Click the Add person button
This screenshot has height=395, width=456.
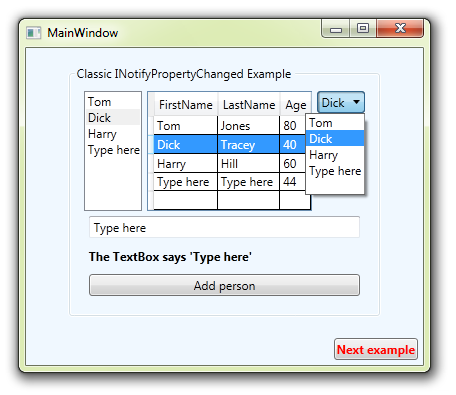224,285
